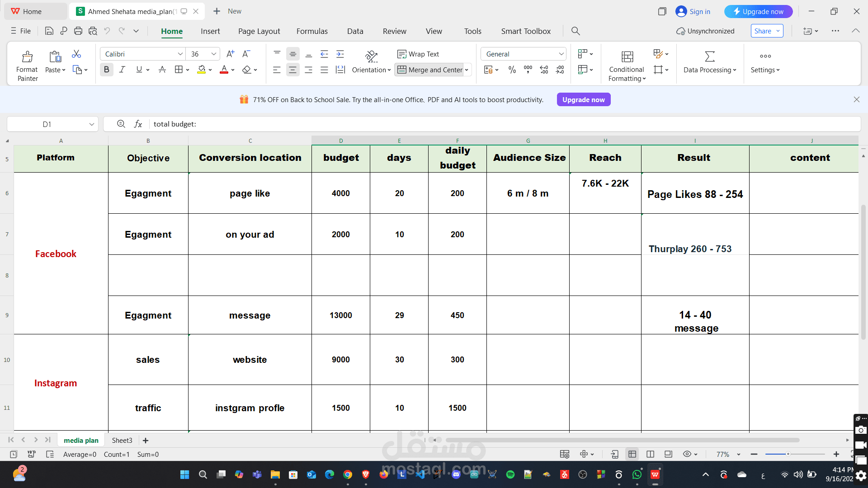Apply the yellow fill color swatch
This screenshot has width=868, height=488.
point(201,70)
